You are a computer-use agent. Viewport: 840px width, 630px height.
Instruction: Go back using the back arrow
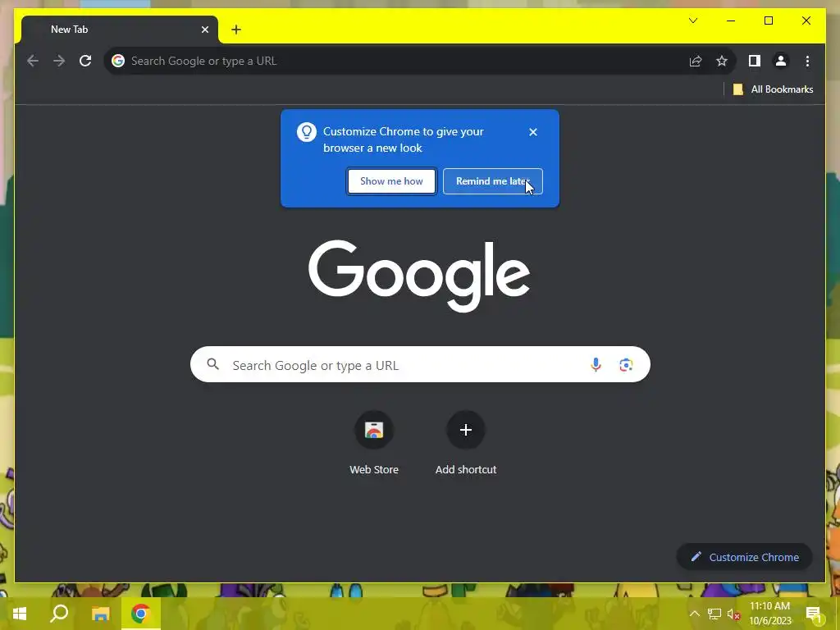coord(33,61)
